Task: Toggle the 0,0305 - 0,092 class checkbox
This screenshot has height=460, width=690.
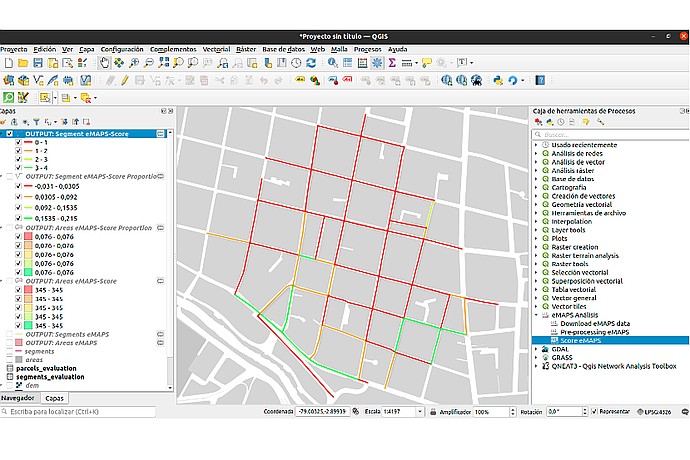Action: pyautogui.click(x=18, y=197)
